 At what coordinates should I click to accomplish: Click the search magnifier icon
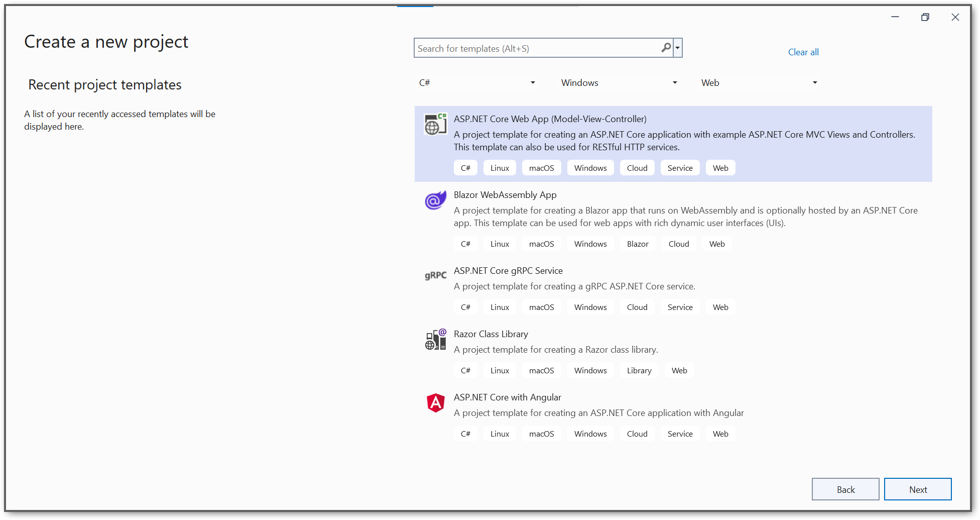(666, 48)
